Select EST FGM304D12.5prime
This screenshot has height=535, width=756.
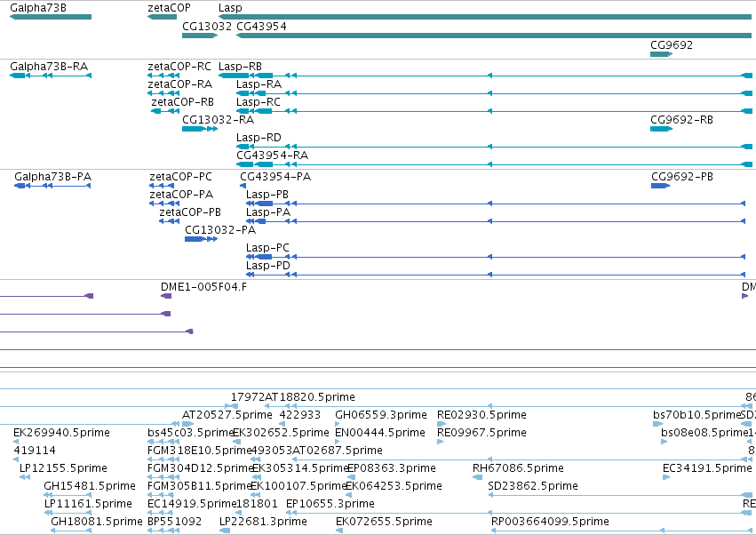pyautogui.click(x=163, y=477)
